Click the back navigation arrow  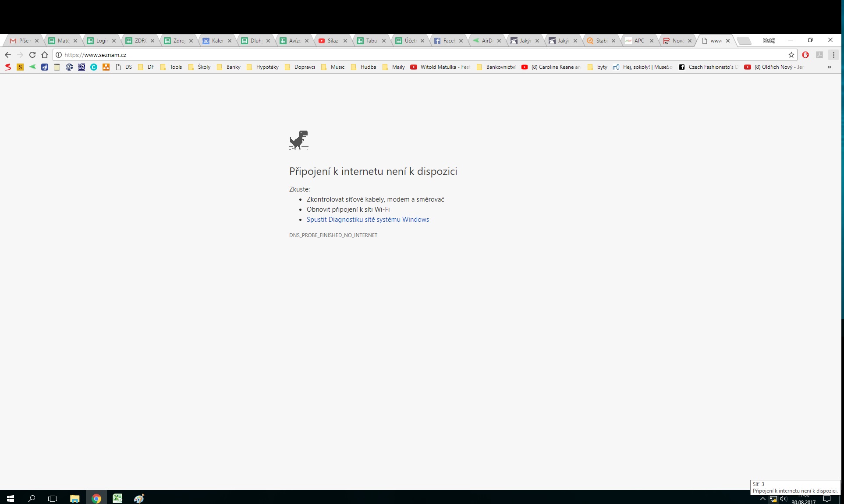pos(8,55)
